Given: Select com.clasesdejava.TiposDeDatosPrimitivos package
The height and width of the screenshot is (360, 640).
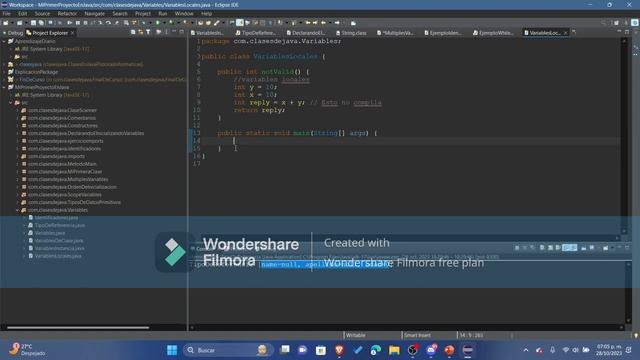Looking at the screenshot, I should click(x=74, y=202).
